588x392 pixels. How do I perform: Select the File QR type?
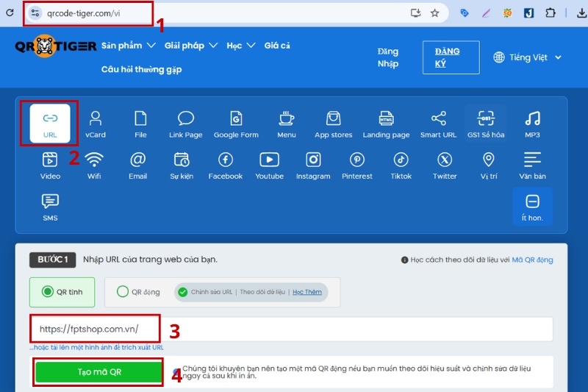140,124
